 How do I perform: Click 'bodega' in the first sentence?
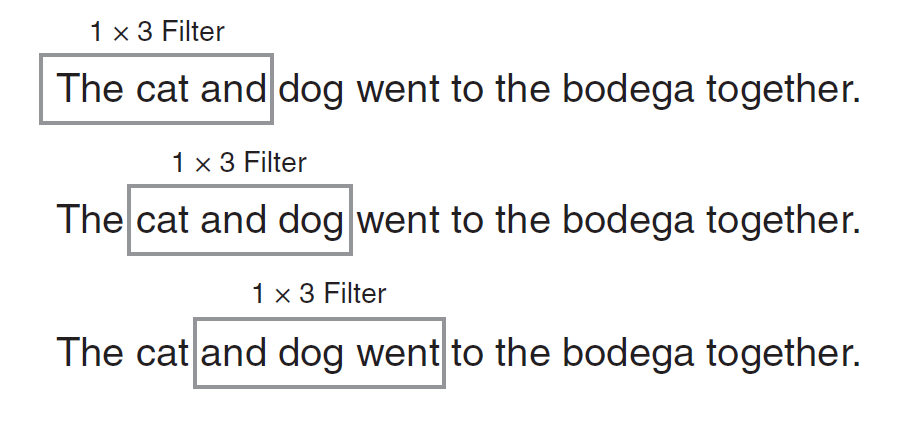pos(628,91)
